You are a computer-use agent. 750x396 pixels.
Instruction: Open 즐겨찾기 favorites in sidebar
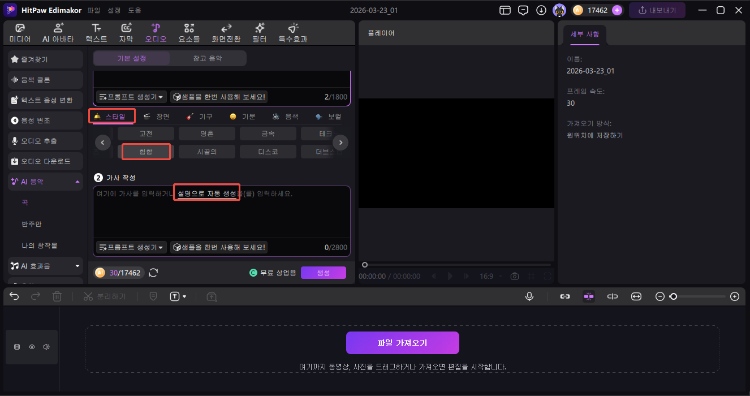pyautogui.click(x=45, y=59)
